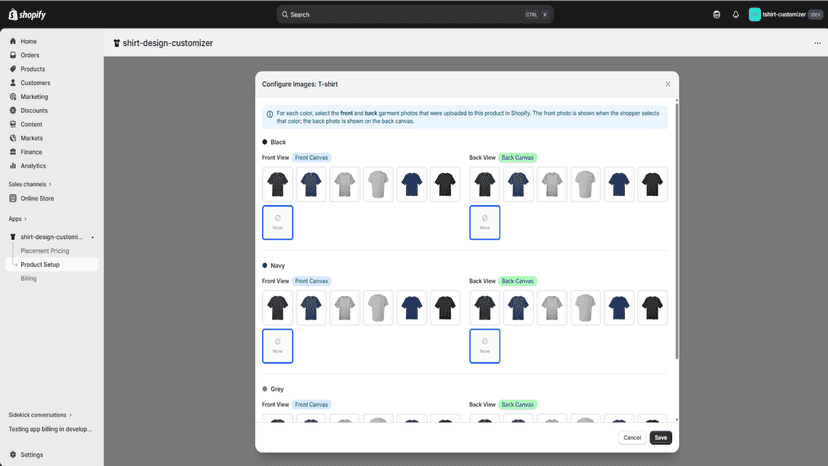Viewport: 828px width, 466px height.
Task: Open the notifications bell
Action: coord(736,15)
